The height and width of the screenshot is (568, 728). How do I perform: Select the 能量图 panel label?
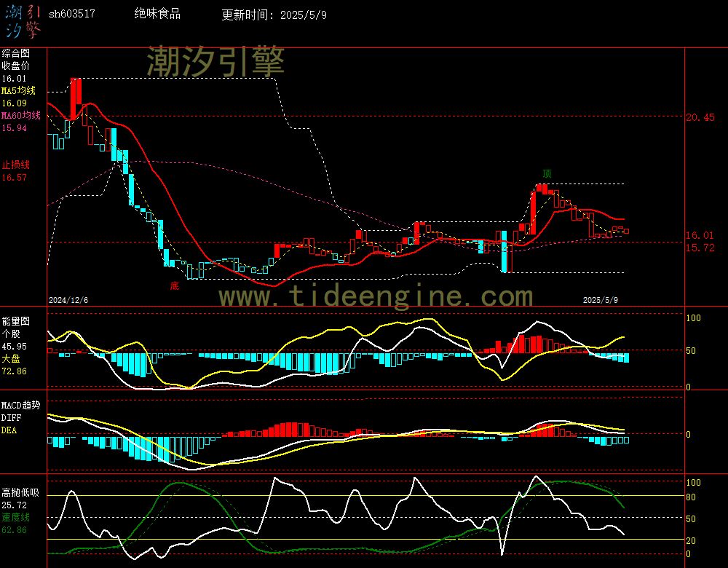(x=16, y=321)
